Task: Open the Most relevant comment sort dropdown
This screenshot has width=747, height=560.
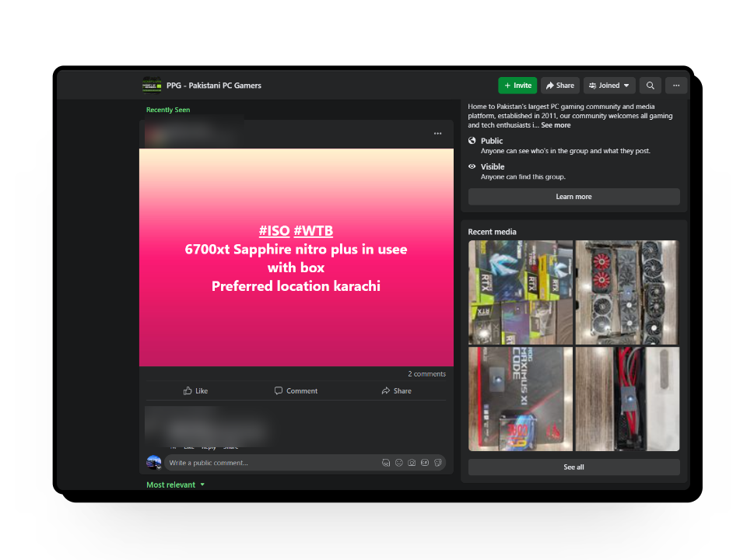Action: (x=176, y=485)
